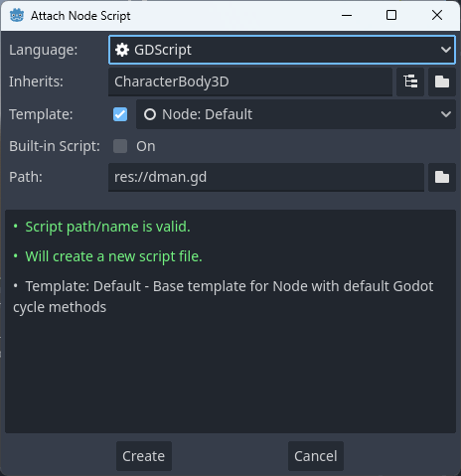Open the class tree browser icon
The image size is (461, 476).
(410, 81)
